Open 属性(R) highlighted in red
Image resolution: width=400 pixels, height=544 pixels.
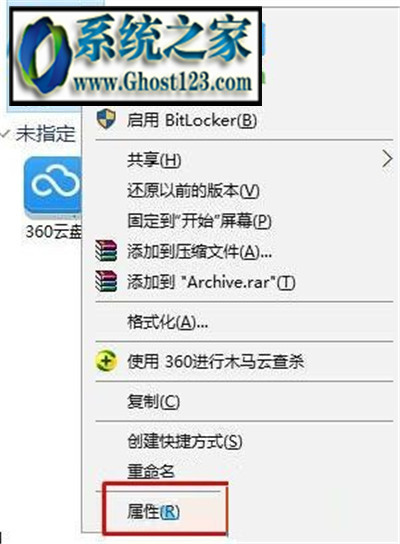click(x=153, y=511)
